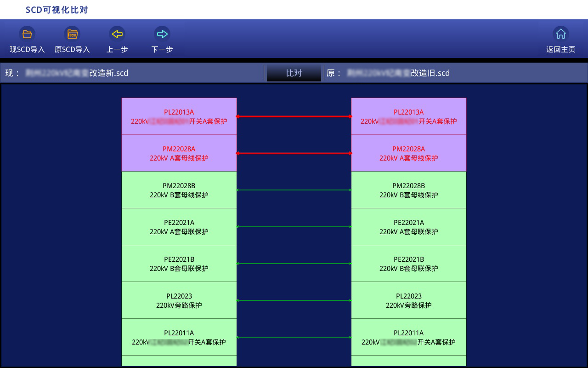The width and height of the screenshot is (588, 368).
Task: Open right PL22023 旁路保护 block
Action: pos(409,300)
